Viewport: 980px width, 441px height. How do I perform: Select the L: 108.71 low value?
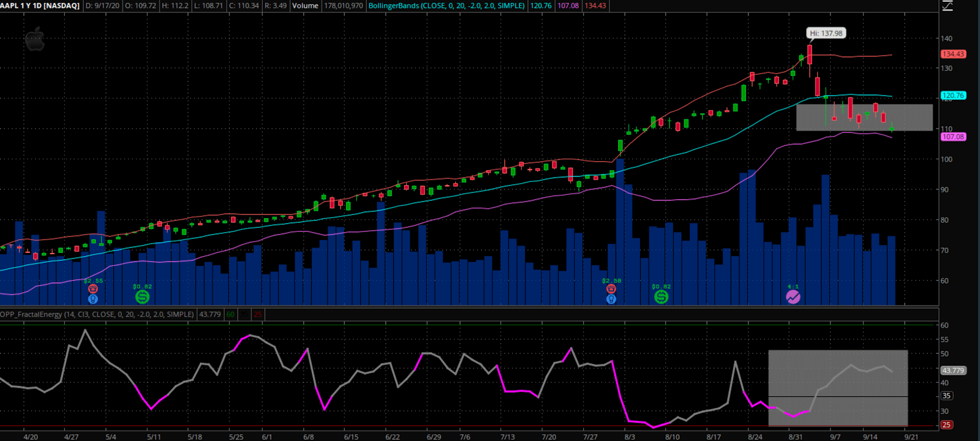pos(209,6)
